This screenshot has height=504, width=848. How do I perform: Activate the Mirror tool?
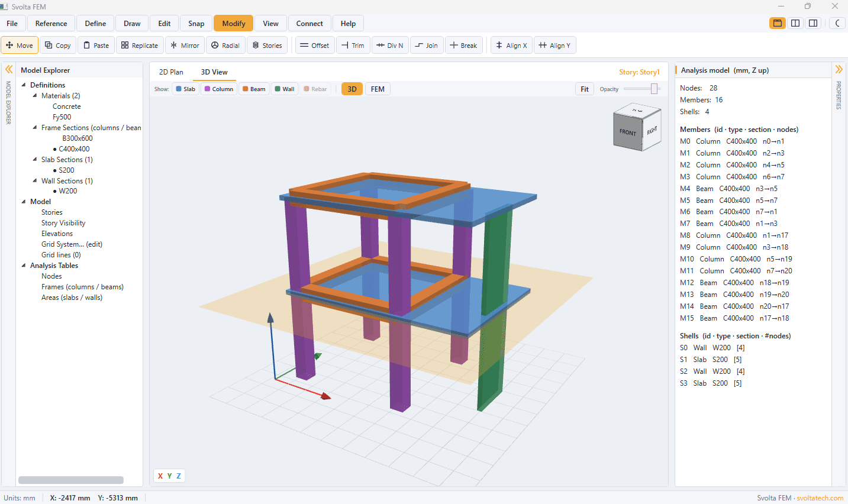click(185, 46)
